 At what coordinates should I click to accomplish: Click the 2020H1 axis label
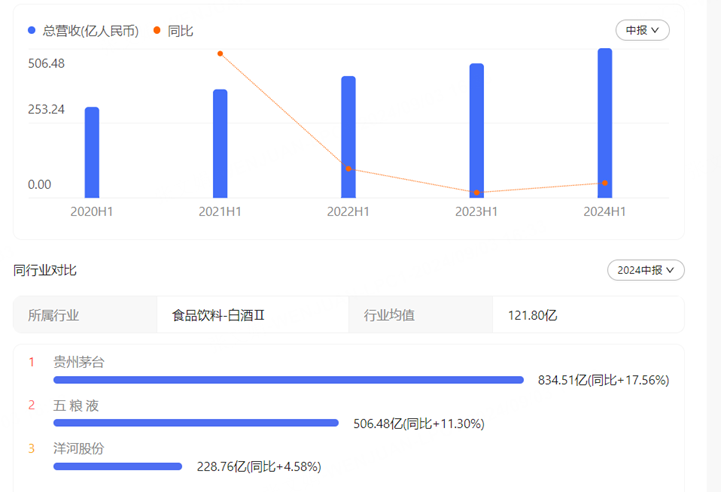click(92, 212)
